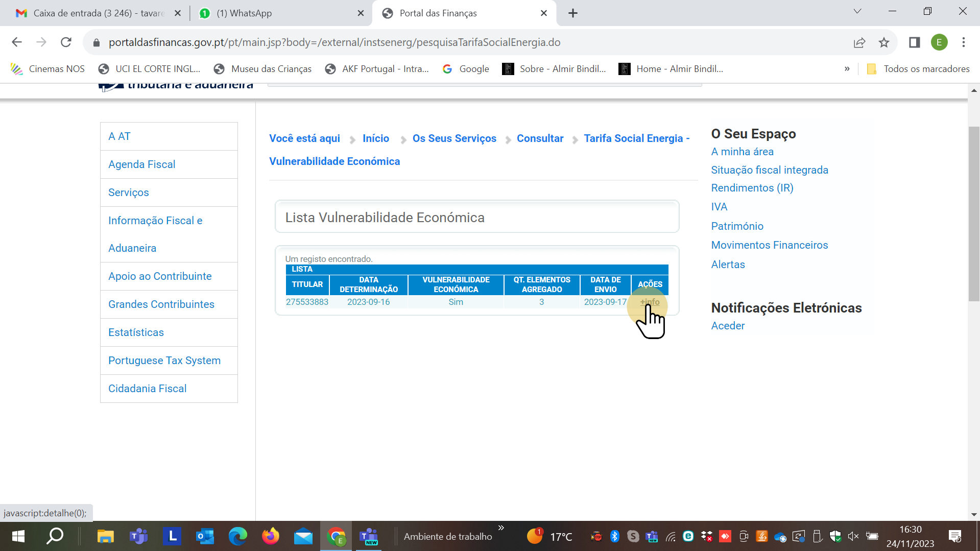Open the Chrome profile avatar E
This screenshot has width=980, height=551.
coord(939,42)
